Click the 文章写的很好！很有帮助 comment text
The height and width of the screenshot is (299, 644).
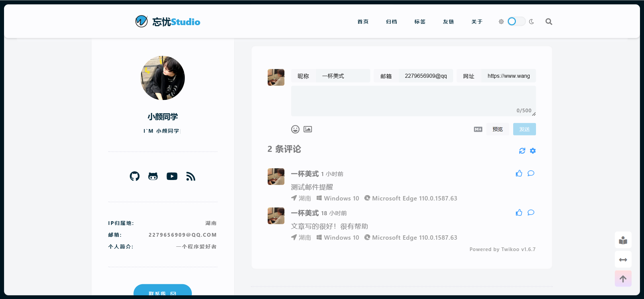pos(329,226)
